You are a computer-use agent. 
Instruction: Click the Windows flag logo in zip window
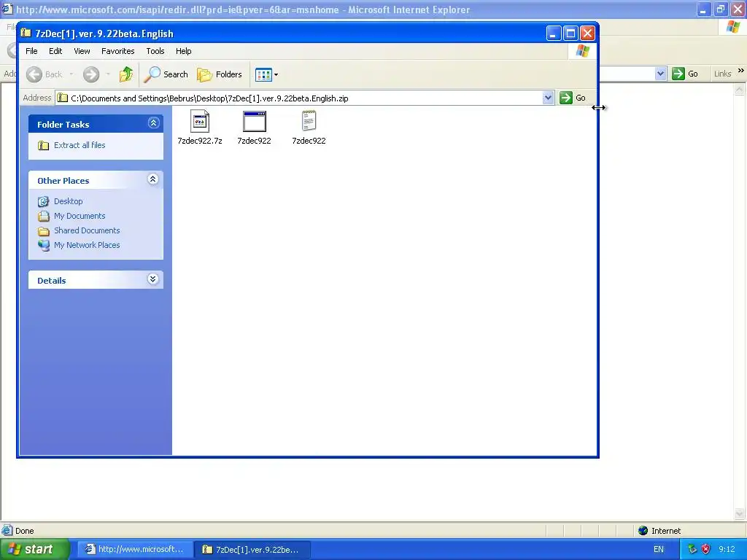[582, 51]
